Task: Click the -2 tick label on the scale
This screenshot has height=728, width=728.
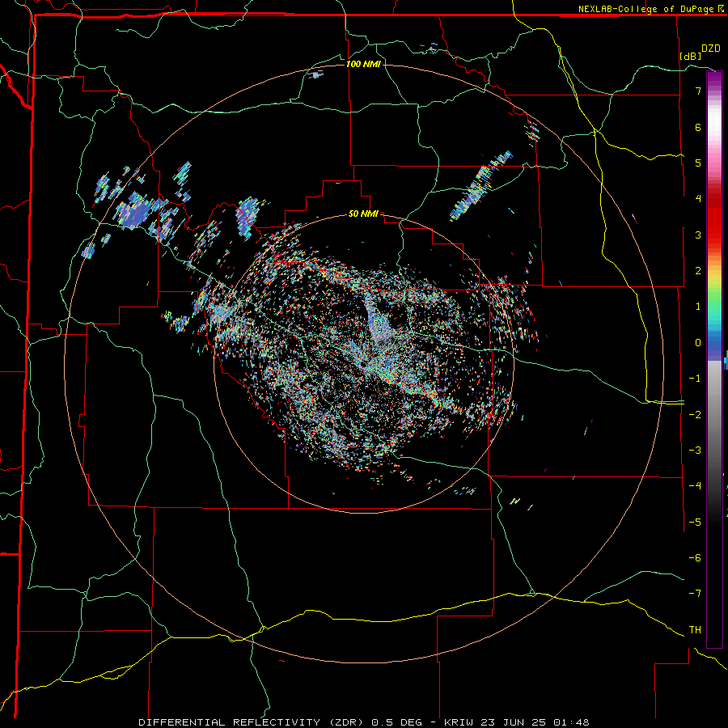Action: pos(695,414)
